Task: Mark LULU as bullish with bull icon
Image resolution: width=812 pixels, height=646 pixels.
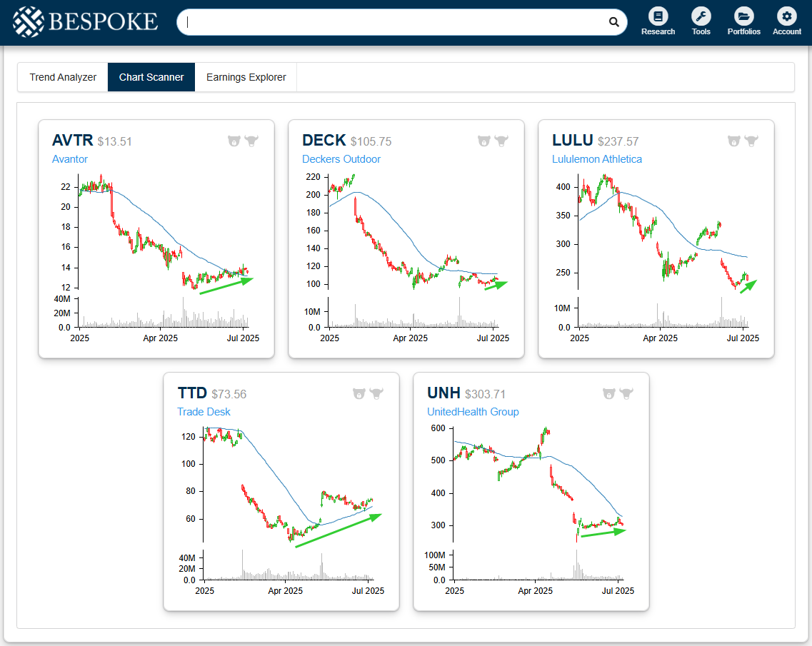Action: coord(751,141)
